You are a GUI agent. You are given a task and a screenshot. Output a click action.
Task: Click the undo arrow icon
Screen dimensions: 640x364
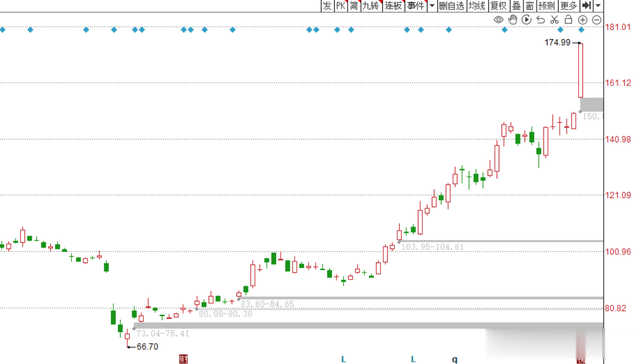(x=540, y=20)
